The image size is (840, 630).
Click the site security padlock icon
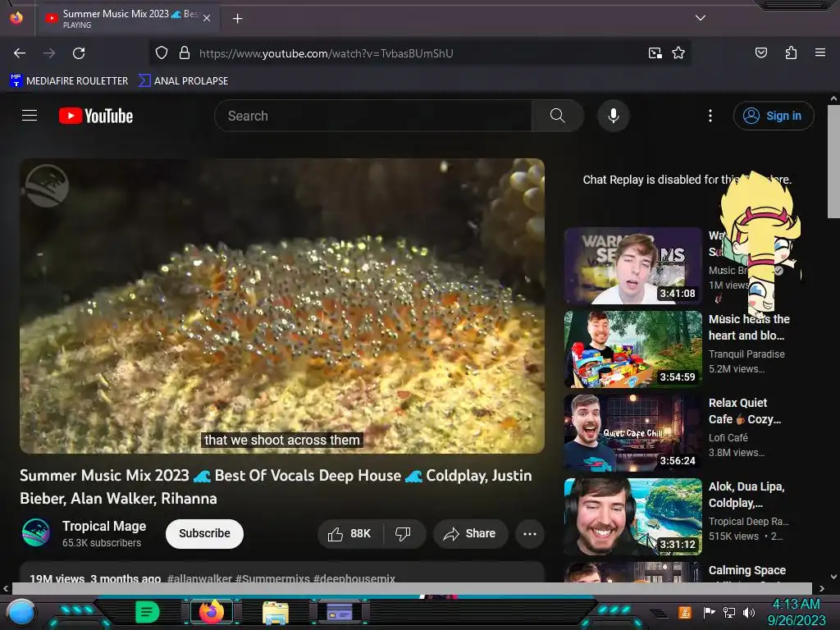[185, 53]
